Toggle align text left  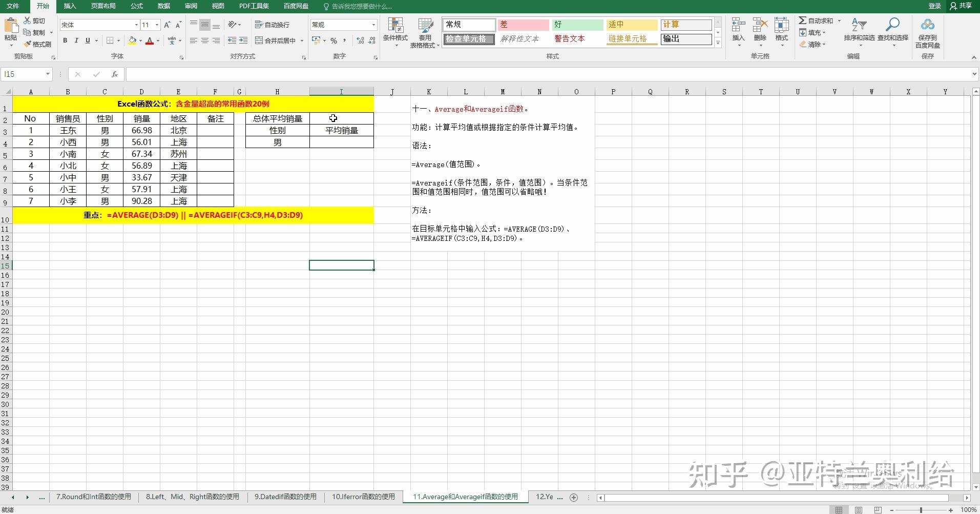click(193, 40)
